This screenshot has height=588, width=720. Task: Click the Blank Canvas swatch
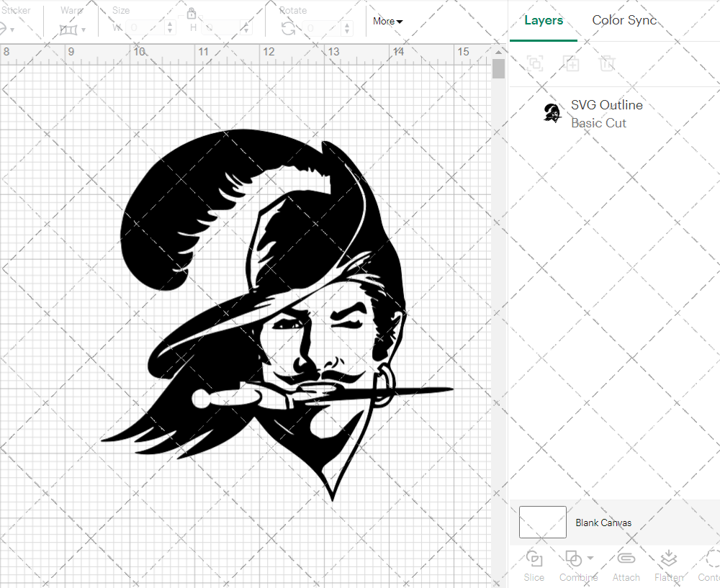tap(542, 523)
